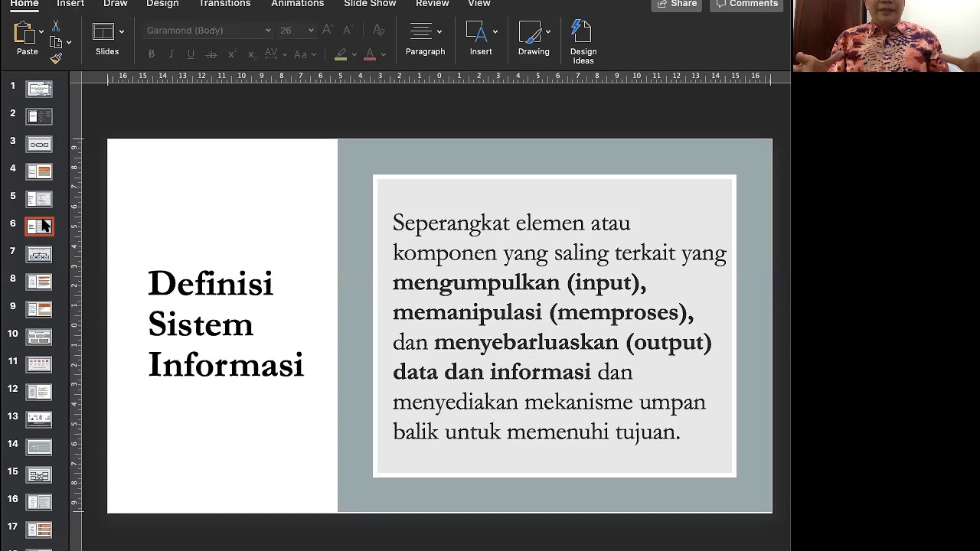Screen dimensions: 980x551
Task: Open the Comments button
Action: tap(746, 4)
